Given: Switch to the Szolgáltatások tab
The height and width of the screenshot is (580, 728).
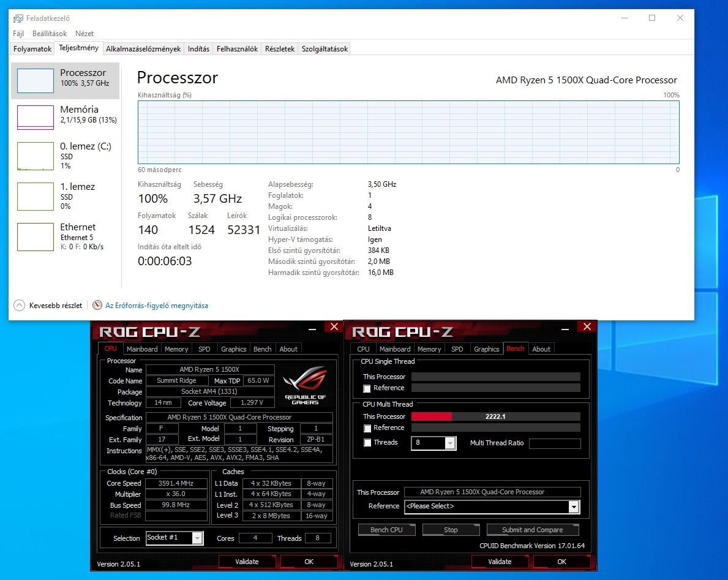Looking at the screenshot, I should tap(325, 49).
